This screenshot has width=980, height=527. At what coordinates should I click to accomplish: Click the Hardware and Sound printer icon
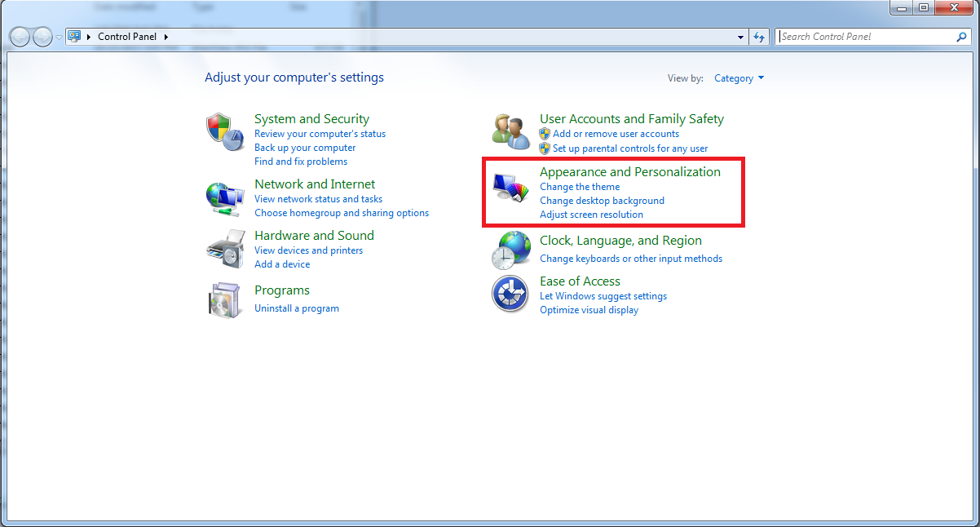(x=225, y=249)
